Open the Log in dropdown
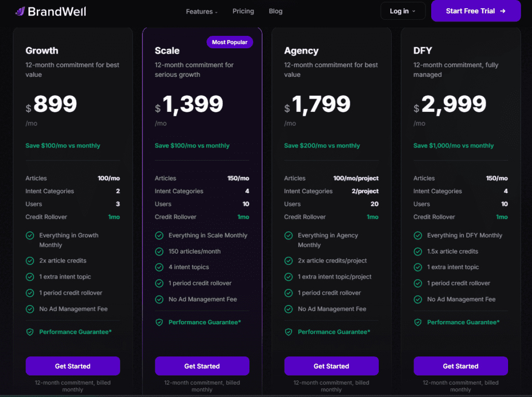 (x=403, y=11)
